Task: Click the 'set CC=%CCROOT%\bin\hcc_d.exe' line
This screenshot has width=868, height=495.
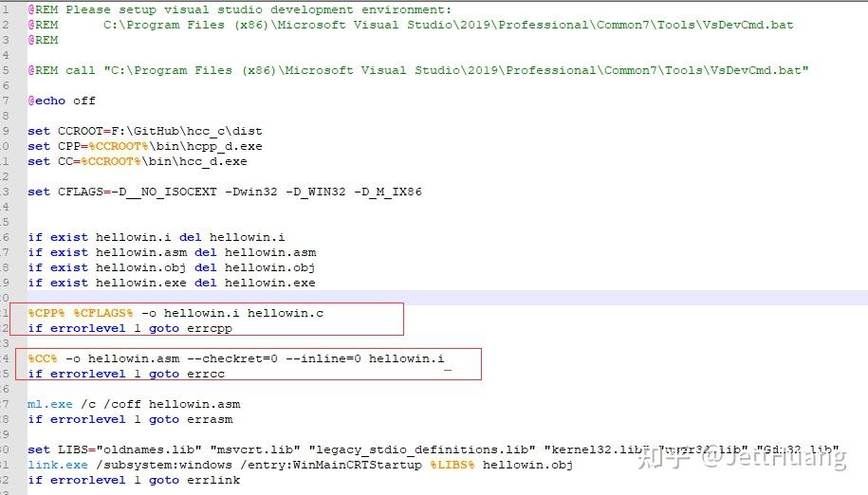Action: 138,161
